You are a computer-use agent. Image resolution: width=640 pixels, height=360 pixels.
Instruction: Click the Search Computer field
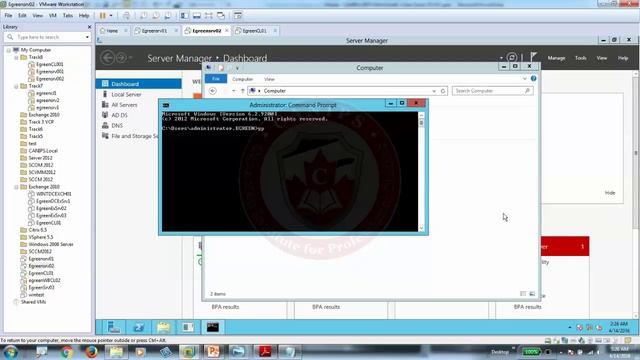tap(493, 91)
